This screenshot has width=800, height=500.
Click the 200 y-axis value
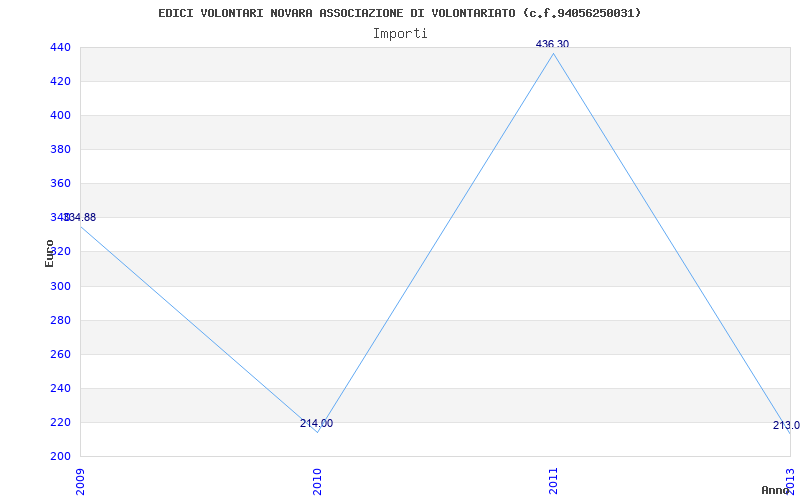click(60, 457)
